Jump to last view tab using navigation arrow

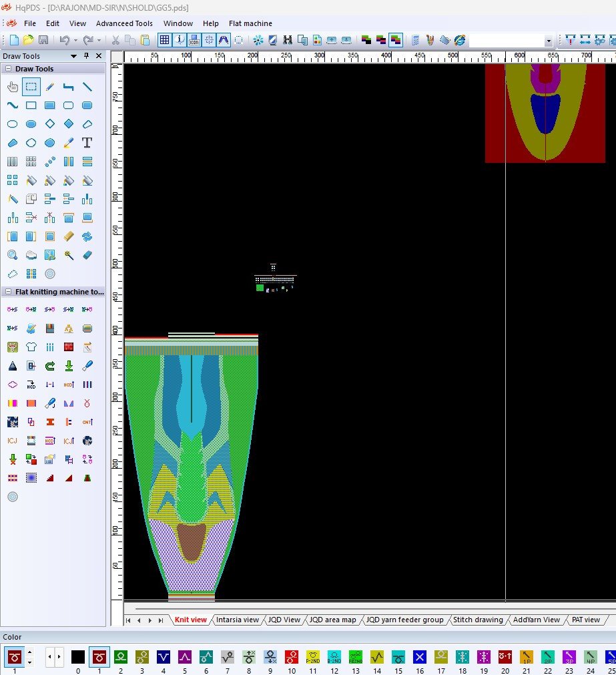(161, 620)
